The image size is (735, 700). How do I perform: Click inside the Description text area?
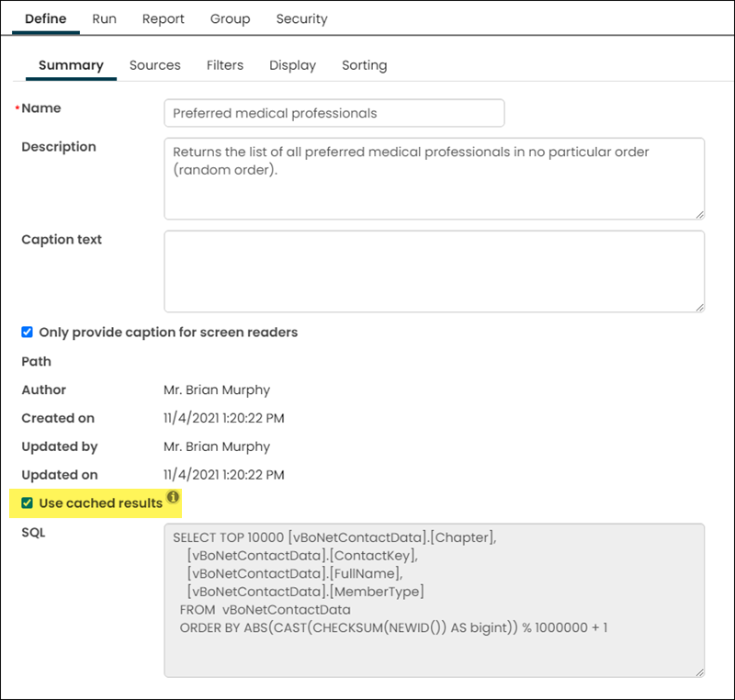[x=434, y=178]
